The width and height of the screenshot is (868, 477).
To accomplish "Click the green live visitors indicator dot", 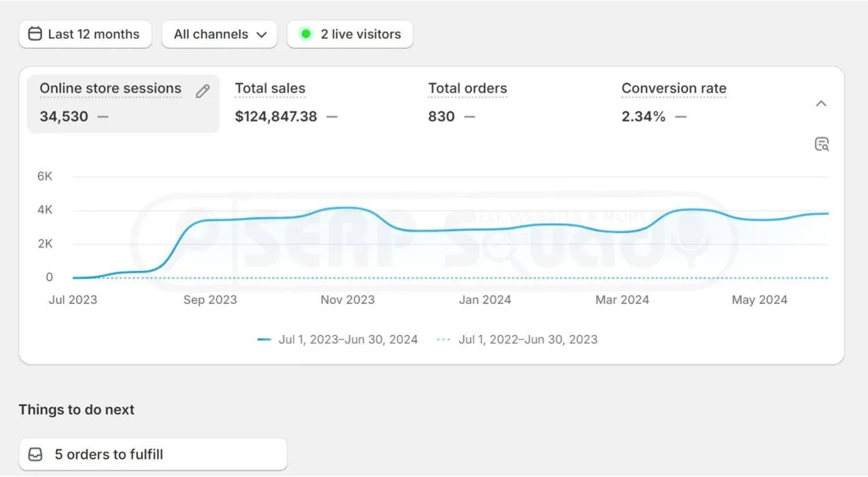I will [x=305, y=34].
